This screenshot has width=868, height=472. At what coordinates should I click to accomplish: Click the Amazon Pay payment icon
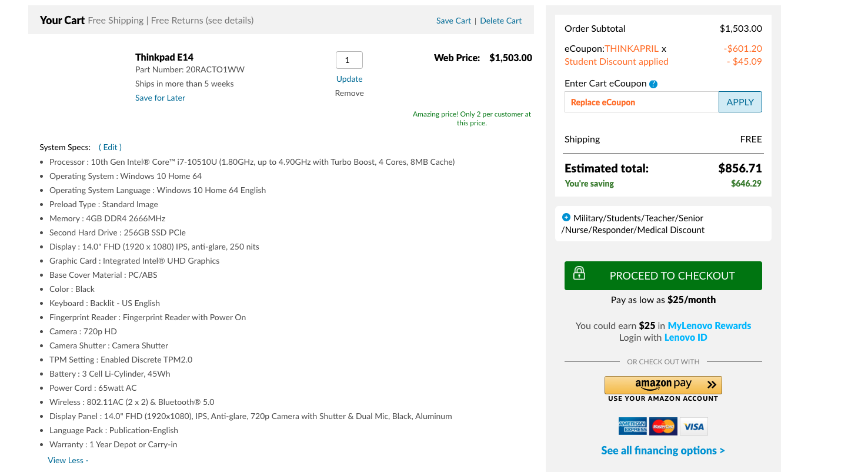coord(663,384)
